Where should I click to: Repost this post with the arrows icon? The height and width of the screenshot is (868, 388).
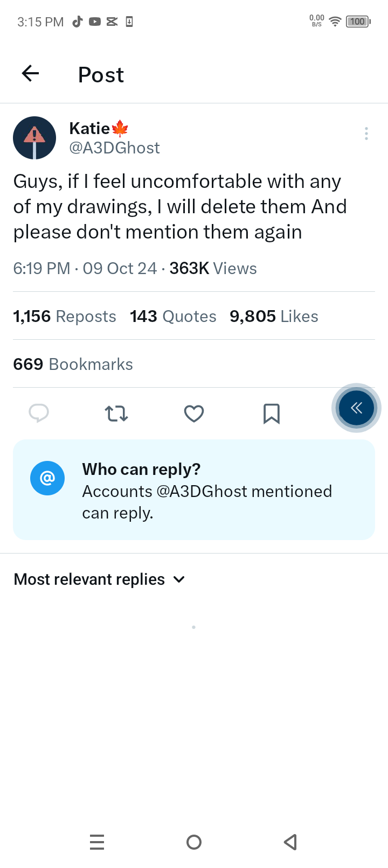(116, 414)
